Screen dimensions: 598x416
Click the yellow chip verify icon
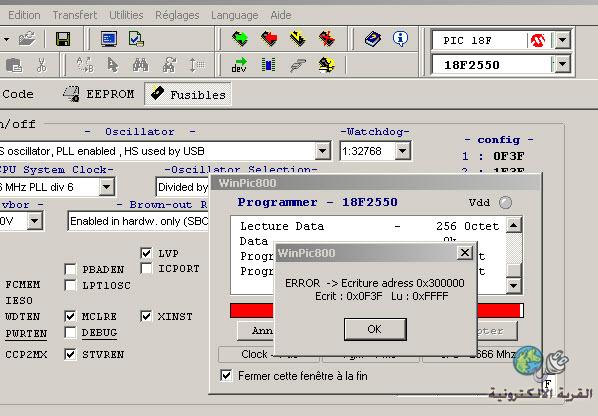pos(298,39)
